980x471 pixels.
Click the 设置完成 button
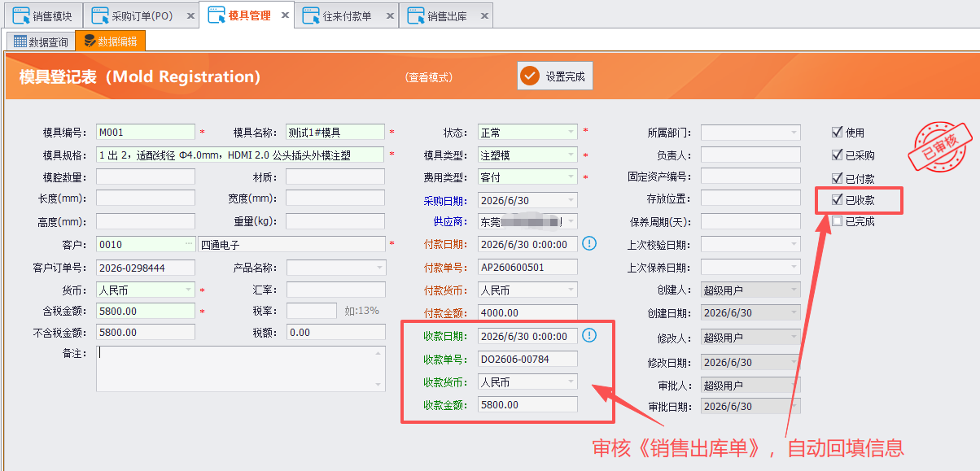(x=555, y=76)
